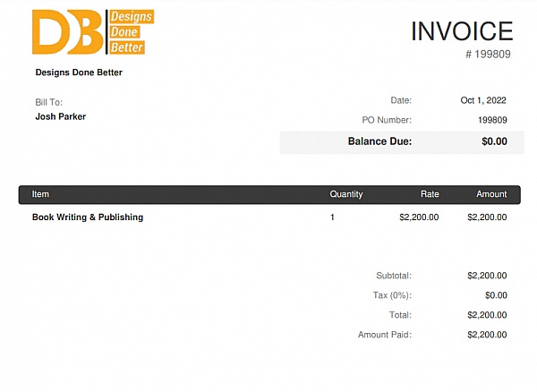
Task: Open the Book Writing & Publishing line item
Action: (88, 217)
